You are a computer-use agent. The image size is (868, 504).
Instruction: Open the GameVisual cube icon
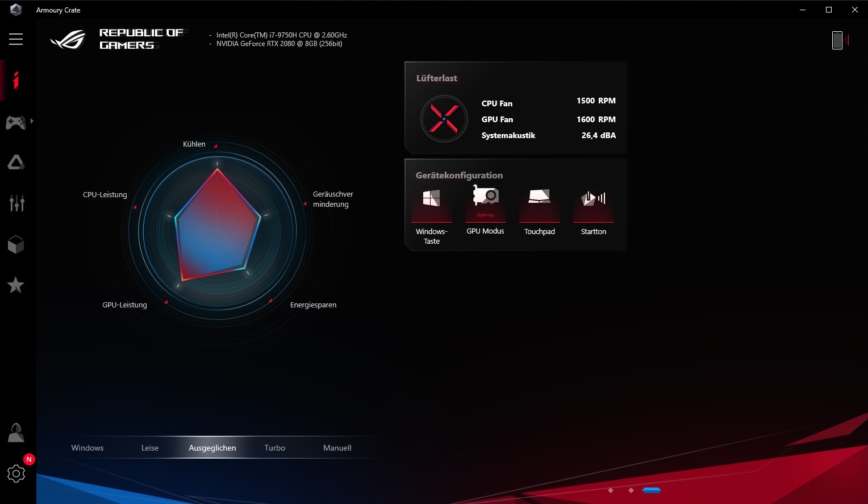(16, 244)
